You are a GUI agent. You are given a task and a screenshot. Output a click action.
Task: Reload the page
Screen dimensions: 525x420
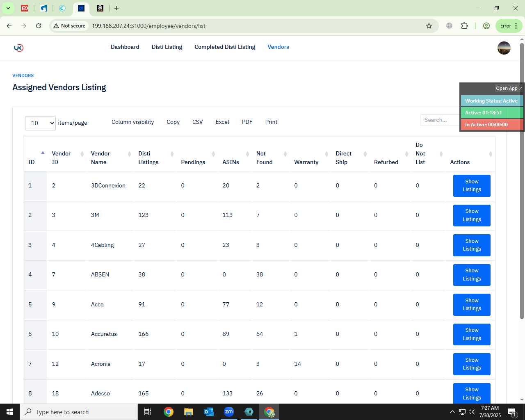(x=39, y=26)
